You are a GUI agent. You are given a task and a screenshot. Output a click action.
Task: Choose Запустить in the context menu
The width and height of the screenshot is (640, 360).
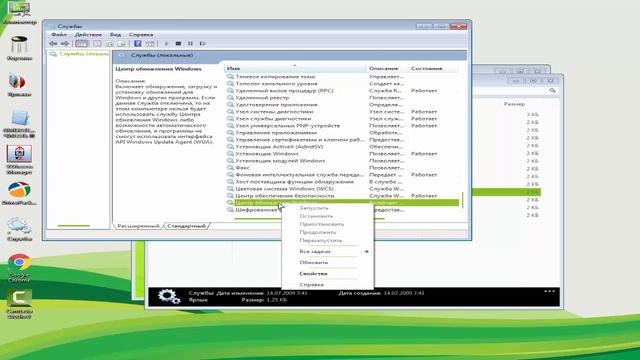(313, 208)
